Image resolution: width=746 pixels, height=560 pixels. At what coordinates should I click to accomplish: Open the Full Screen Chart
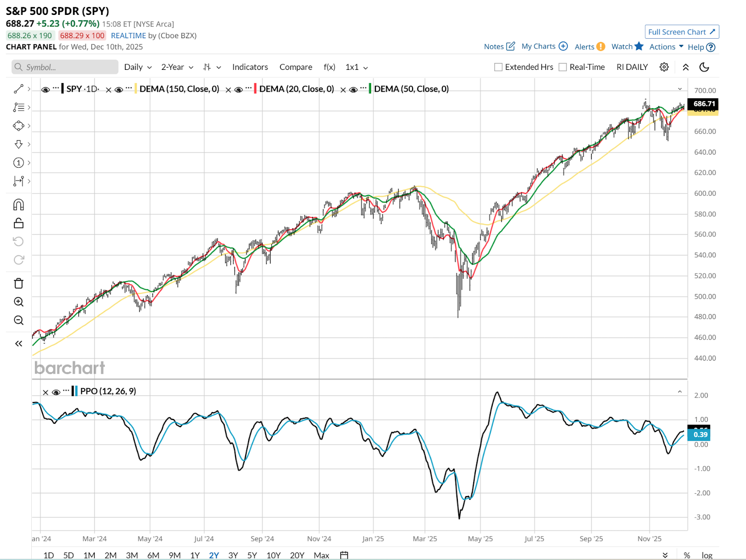[682, 32]
